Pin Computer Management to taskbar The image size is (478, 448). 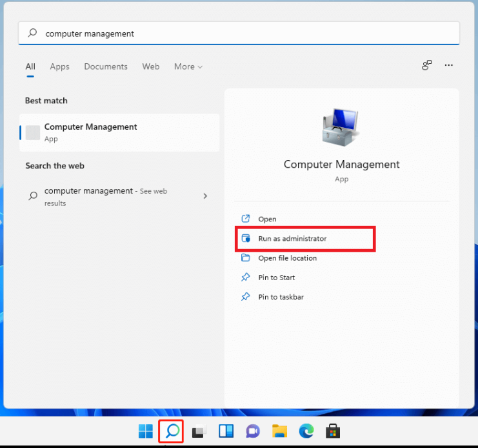[281, 297]
